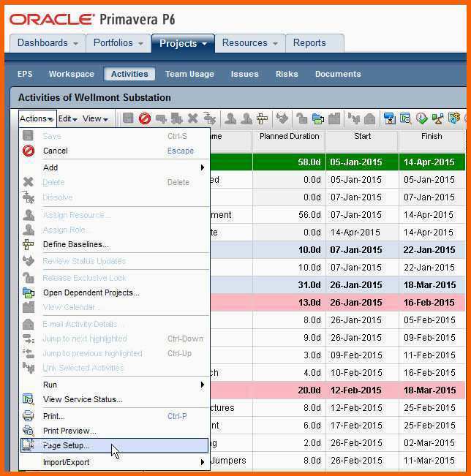Select the 31.0d duration cell
471x476 pixels.
coord(289,284)
